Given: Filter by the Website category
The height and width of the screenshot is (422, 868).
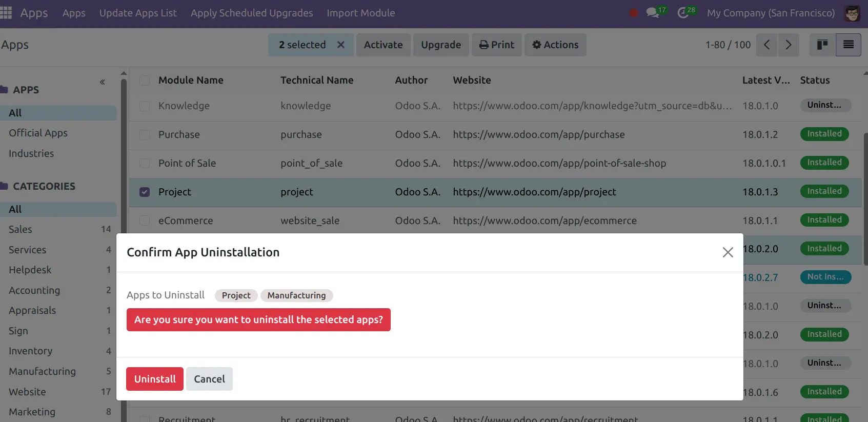Looking at the screenshot, I should tap(58, 392).
